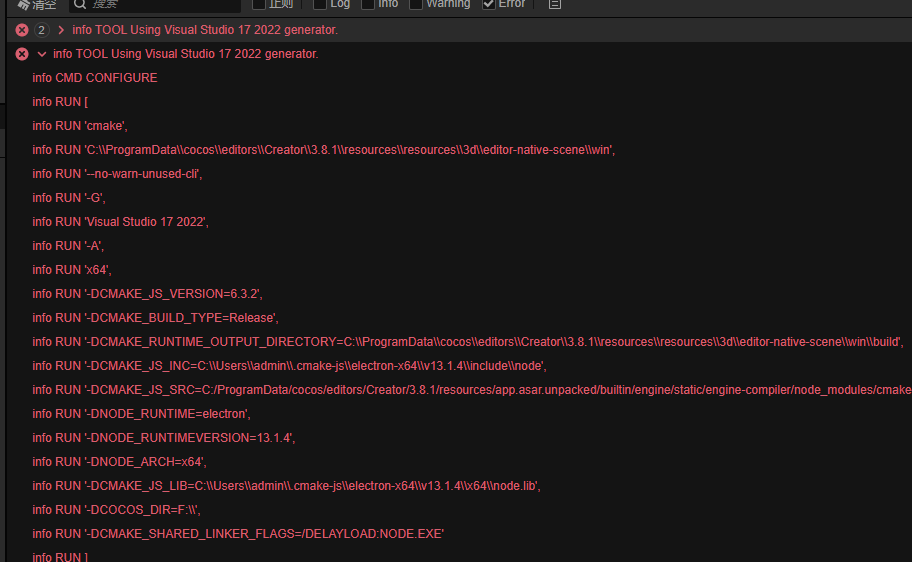This screenshot has width=912, height=562.
Task: Collapse the expanded second error entry
Action: coord(41,54)
